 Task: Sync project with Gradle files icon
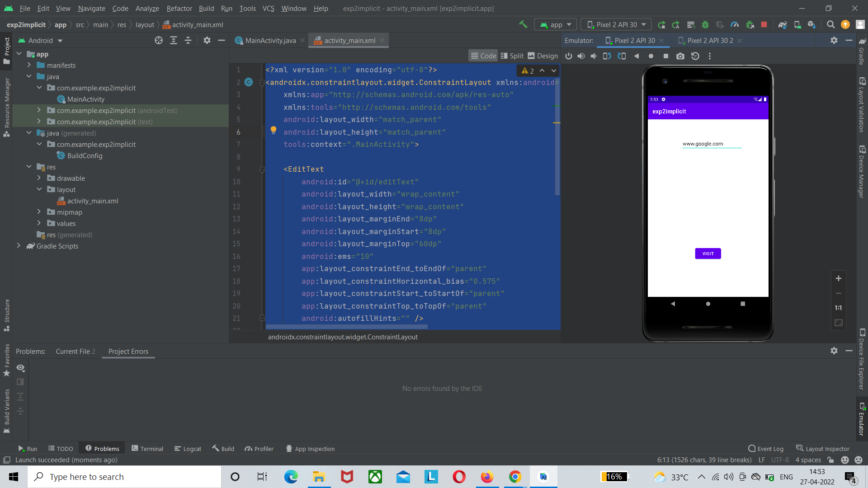[x=783, y=24]
